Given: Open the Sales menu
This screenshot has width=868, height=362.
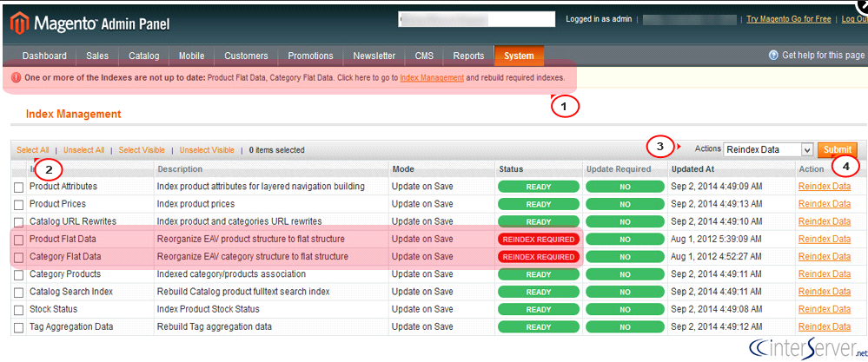Looking at the screenshot, I should 97,56.
